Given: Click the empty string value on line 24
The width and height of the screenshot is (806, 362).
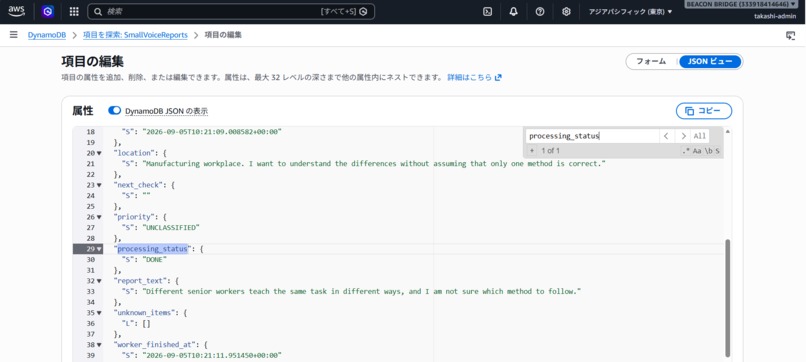Looking at the screenshot, I should (x=146, y=196).
